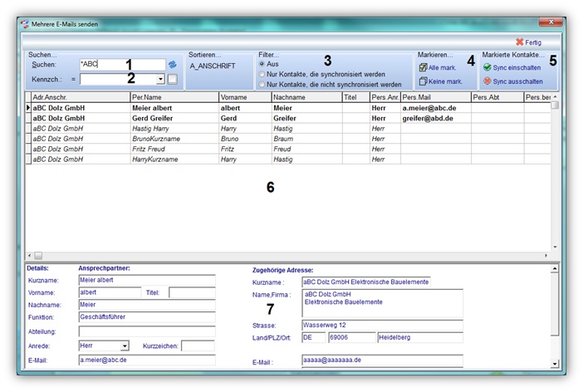Select Nur Kontakte, die nicht synchronisiert werden

tap(262, 85)
